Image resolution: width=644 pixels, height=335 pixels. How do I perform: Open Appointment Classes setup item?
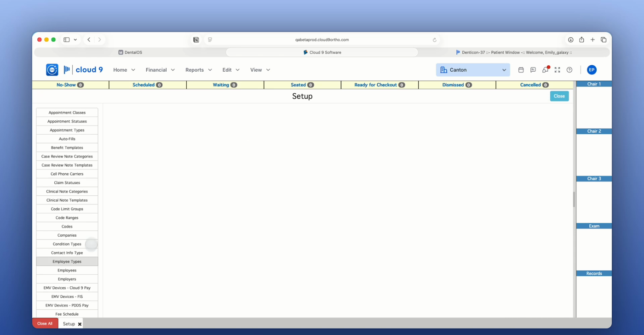(x=67, y=113)
